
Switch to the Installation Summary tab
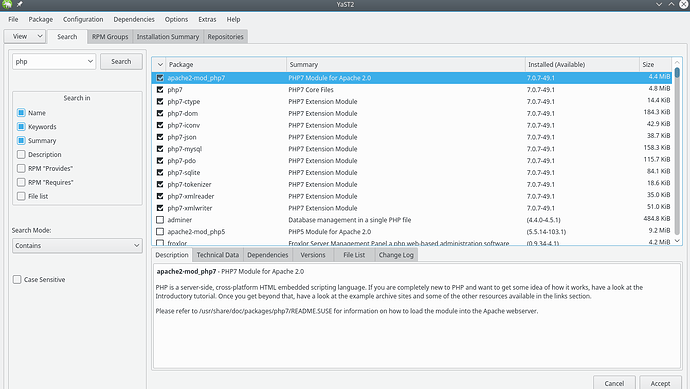pos(168,37)
